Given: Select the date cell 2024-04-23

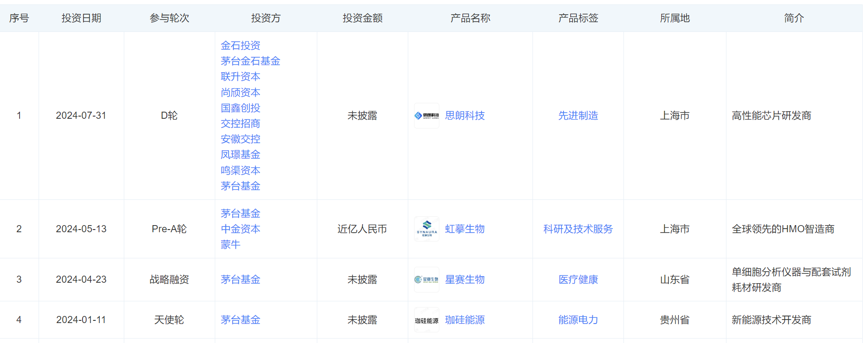Looking at the screenshot, I should click(81, 280).
